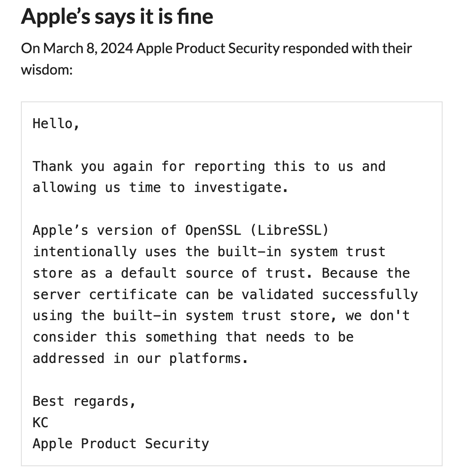Click the "Hello," greeting line
Viewport: 460px width, 476px height.
(56, 124)
